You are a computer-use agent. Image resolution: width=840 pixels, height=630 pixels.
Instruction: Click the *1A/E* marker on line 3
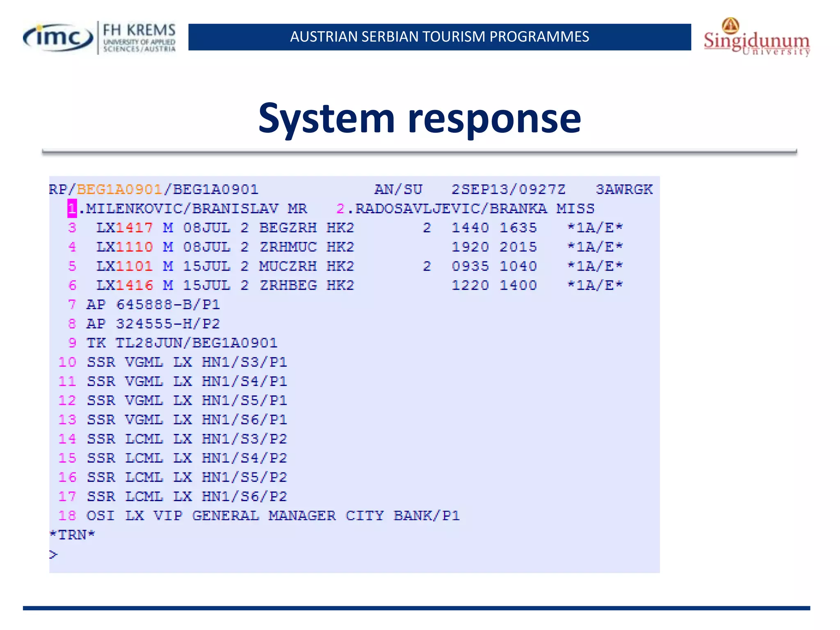[595, 228]
